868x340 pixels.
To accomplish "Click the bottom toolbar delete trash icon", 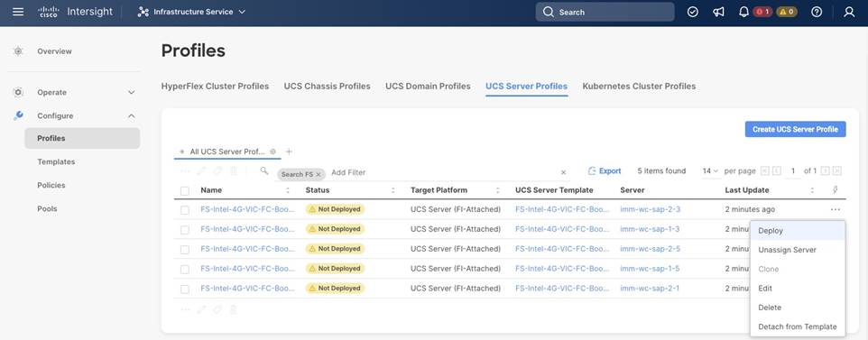I will (234, 309).
